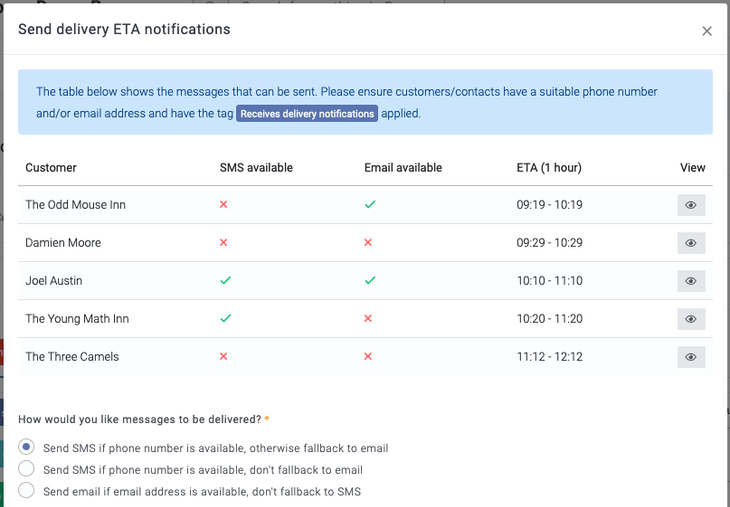Preview Joel Austin's notification via eye icon
The width and height of the screenshot is (730, 507).
690,281
